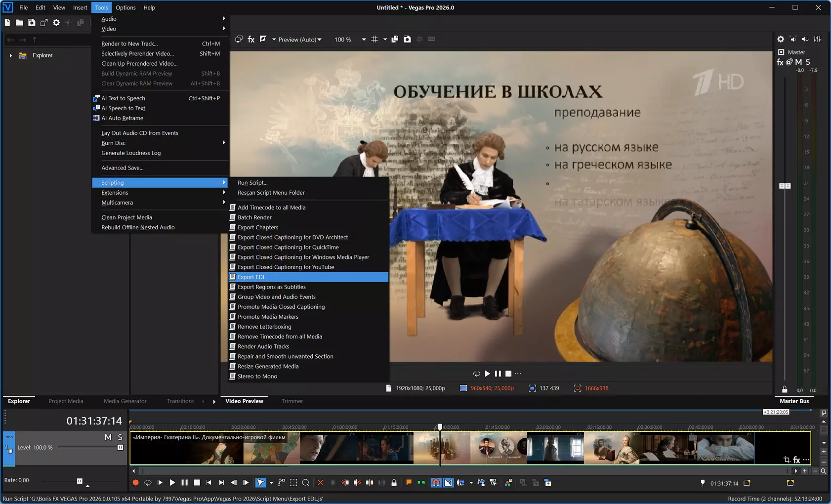Toggle the preview overlays grid icon
Viewport: 831px width, 504px height.
374,39
